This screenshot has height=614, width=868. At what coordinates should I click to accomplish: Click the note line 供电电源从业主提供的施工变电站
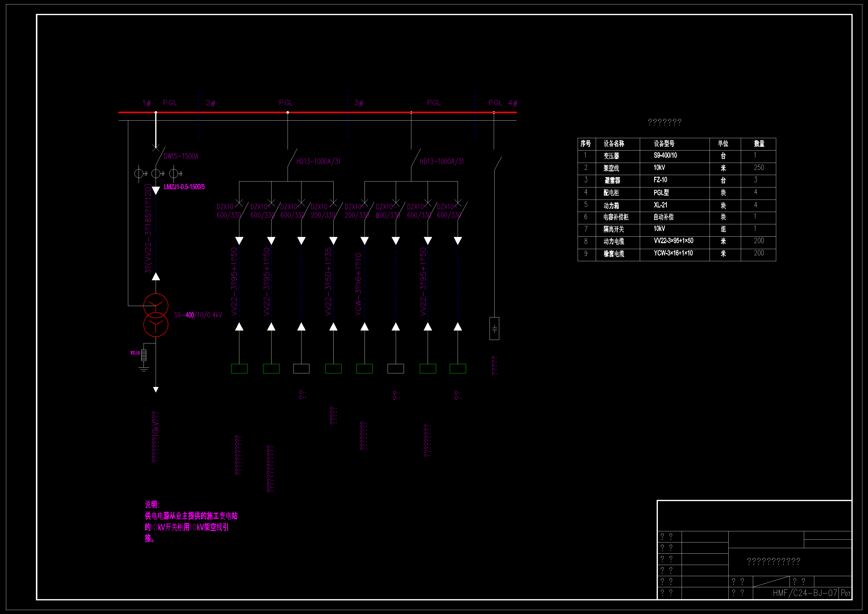191,516
